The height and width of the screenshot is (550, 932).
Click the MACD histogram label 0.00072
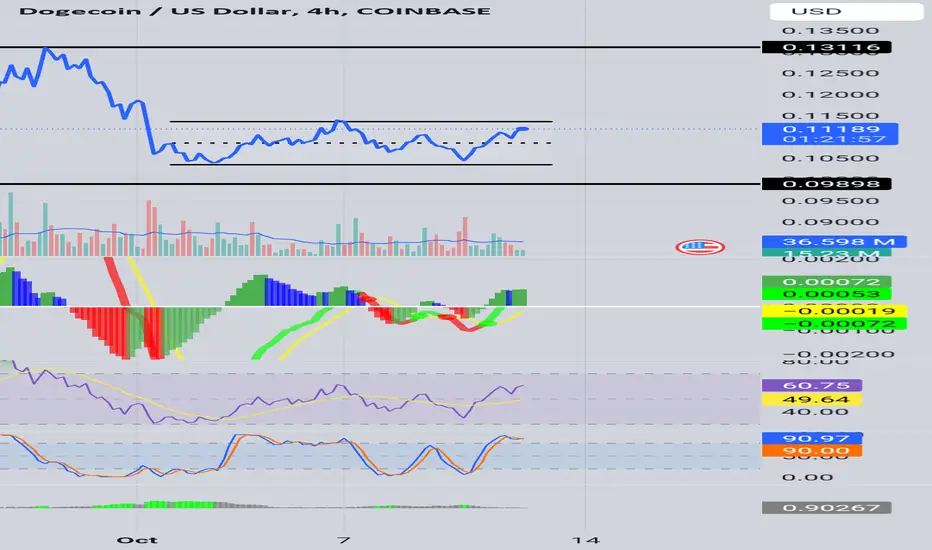[x=826, y=282]
